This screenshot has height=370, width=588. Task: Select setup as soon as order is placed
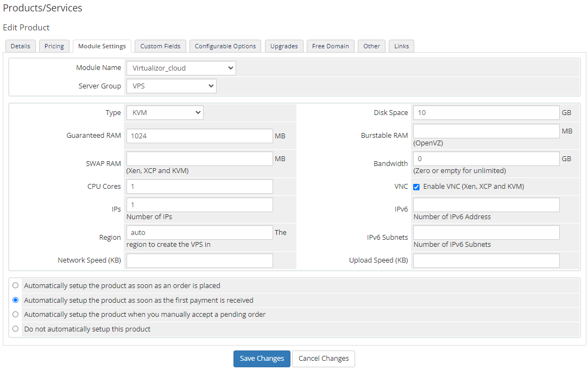click(15, 286)
